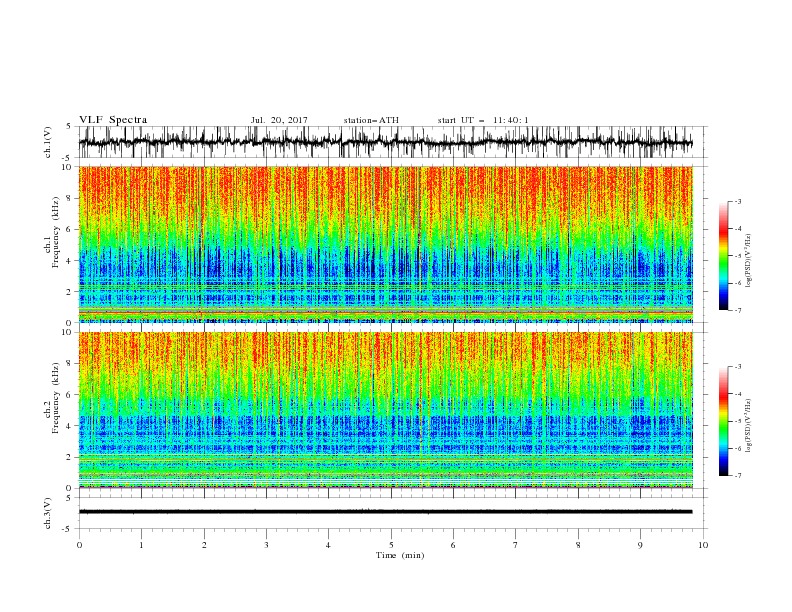Screen dimensions: 792x612
Task: Click the "ch.3(V)" axis label
Action: point(48,513)
